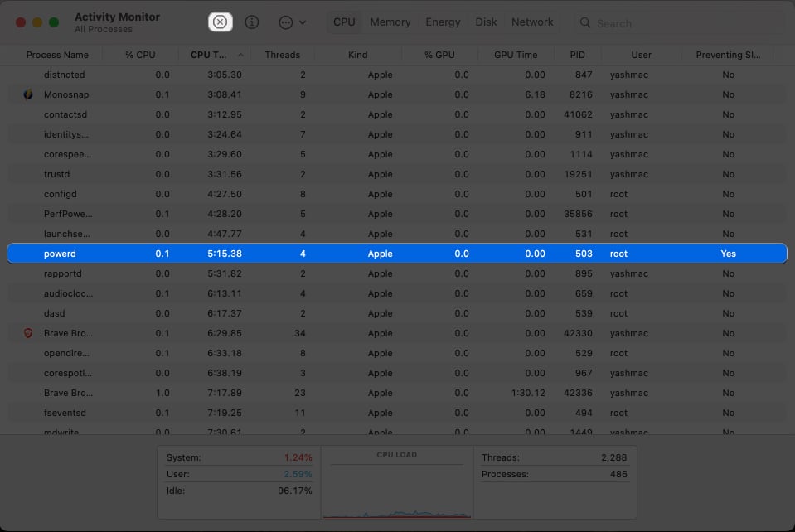This screenshot has height=532, width=795.
Task: Click the green zoom window button
Action: pos(54,22)
